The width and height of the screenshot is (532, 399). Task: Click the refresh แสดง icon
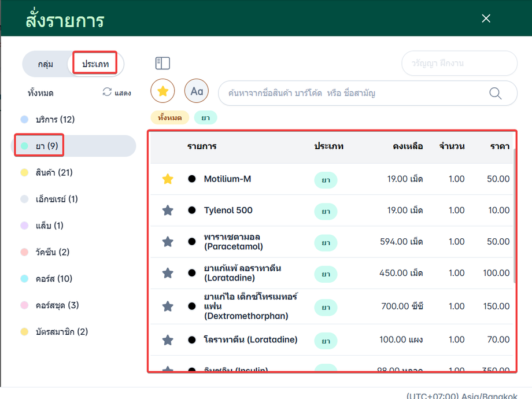(107, 92)
